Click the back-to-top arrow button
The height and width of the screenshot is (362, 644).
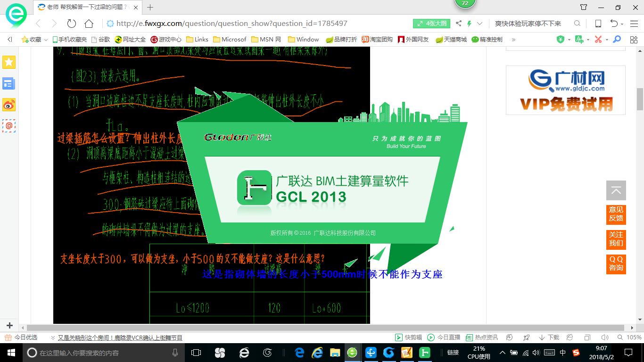[x=616, y=190]
